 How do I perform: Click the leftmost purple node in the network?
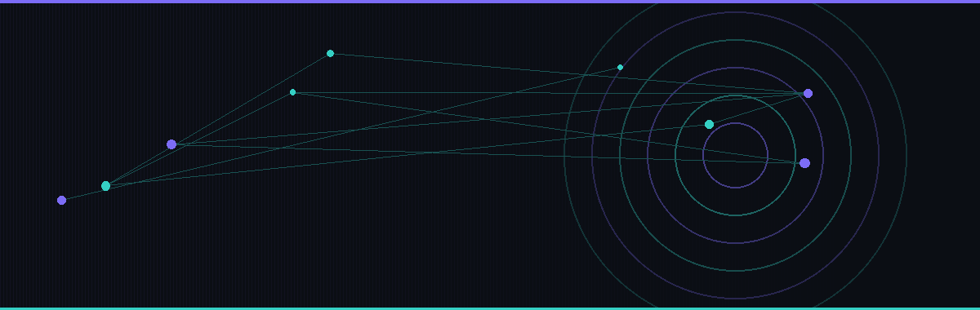coord(61,200)
